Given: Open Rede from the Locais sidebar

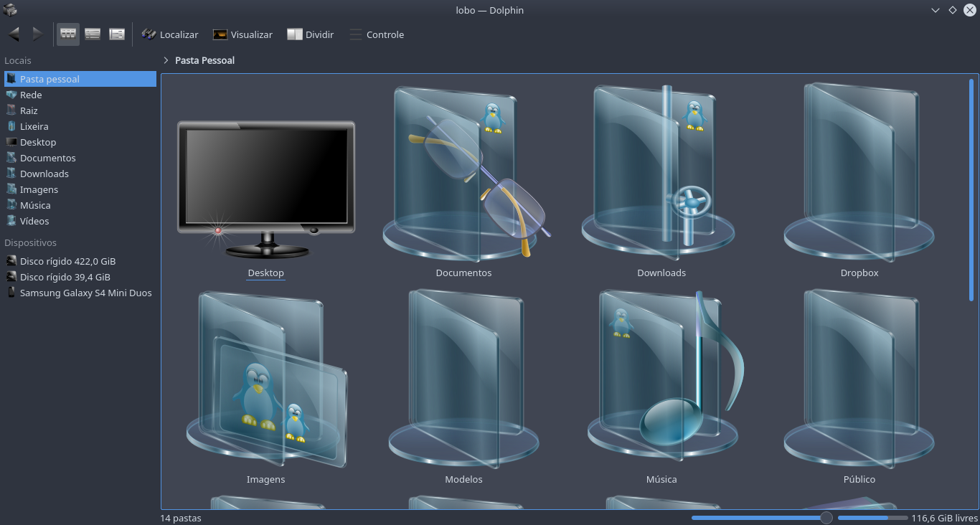Looking at the screenshot, I should coord(30,95).
